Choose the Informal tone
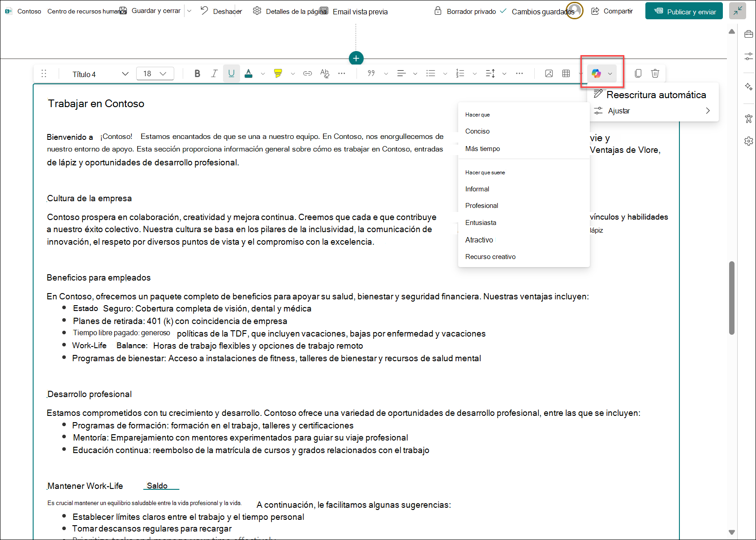This screenshot has height=540, width=756. 477,189
